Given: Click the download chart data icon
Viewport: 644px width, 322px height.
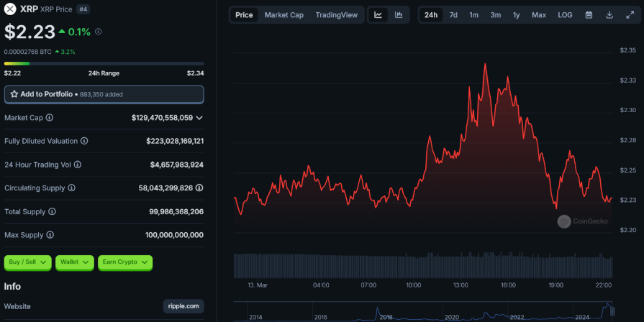Looking at the screenshot, I should click(x=609, y=15).
